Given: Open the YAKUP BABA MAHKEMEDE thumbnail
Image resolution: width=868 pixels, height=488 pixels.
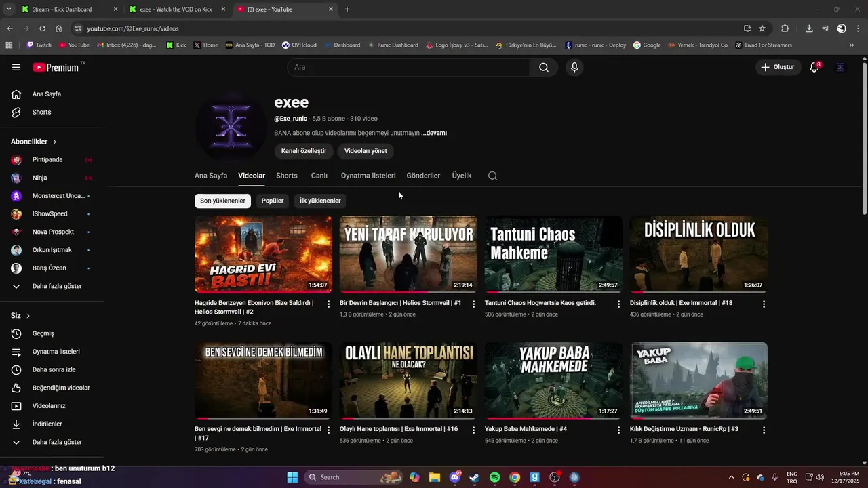Looking at the screenshot, I should tap(553, 380).
